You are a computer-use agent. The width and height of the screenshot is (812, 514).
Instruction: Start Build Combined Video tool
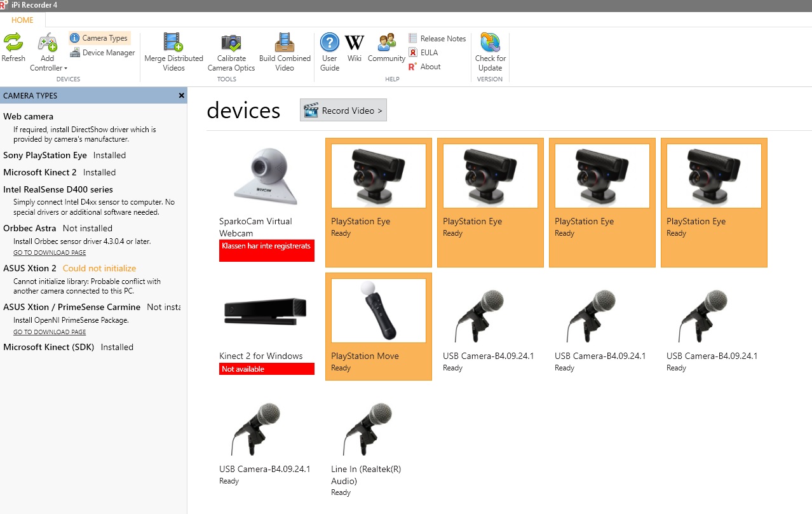pos(285,52)
